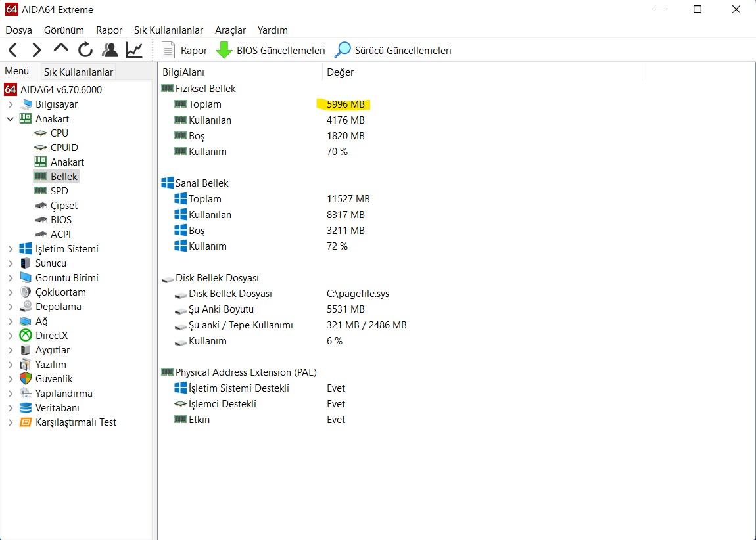Image resolution: width=756 pixels, height=540 pixels.
Task: Click the Karşılaştırmalı Test benchmark icon
Action: pos(26,422)
